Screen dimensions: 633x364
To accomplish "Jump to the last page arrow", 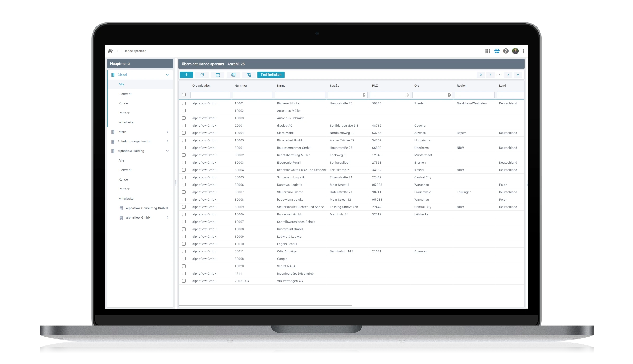I will coord(518,75).
